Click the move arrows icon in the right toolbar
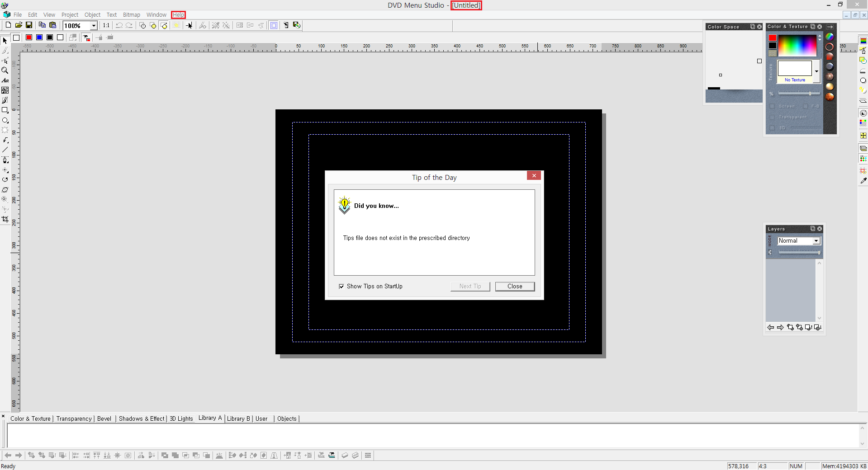The width and height of the screenshot is (868, 470). (x=863, y=136)
